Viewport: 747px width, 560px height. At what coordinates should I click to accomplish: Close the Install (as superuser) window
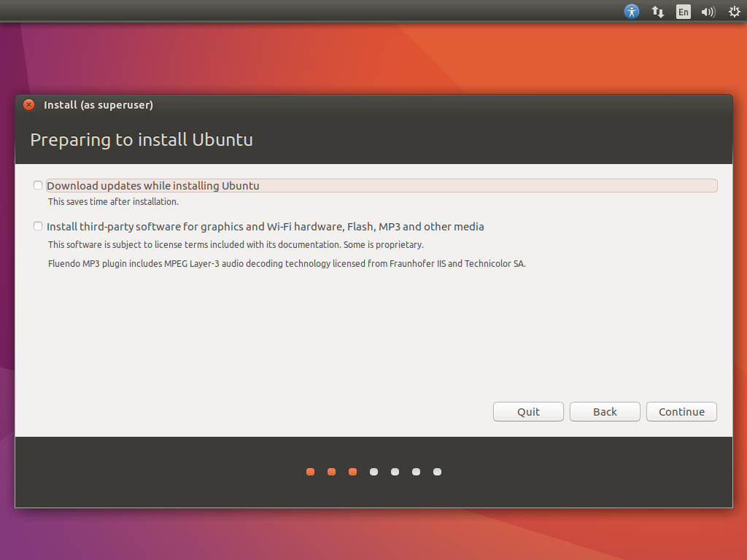[x=28, y=105]
